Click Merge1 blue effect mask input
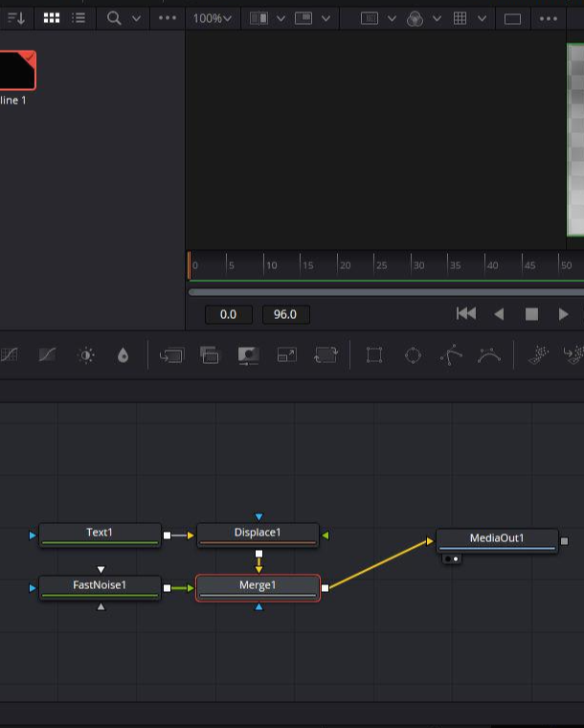Viewport: 584px width, 728px height. coord(258,606)
